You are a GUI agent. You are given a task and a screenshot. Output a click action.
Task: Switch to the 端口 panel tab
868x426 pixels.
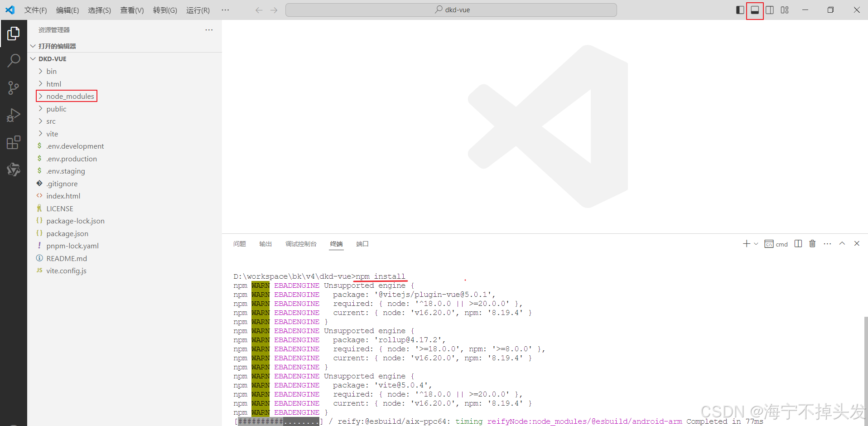tap(362, 244)
